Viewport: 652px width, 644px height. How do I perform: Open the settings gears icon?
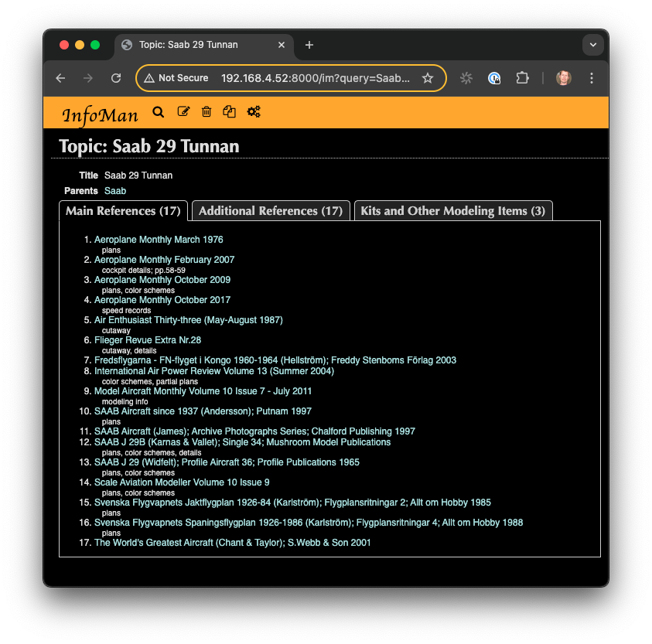coord(254,112)
